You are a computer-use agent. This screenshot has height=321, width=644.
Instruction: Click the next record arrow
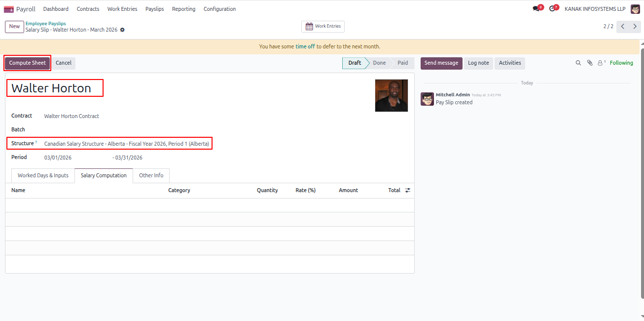click(x=635, y=26)
